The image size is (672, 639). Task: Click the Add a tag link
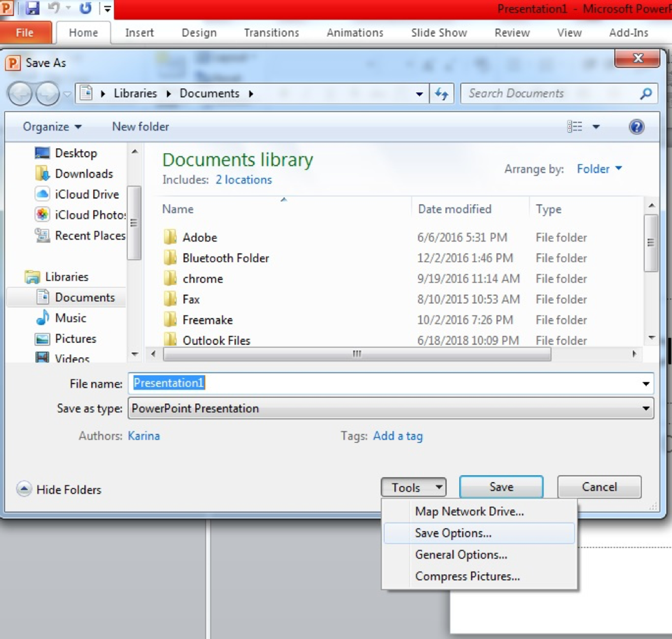pos(397,436)
